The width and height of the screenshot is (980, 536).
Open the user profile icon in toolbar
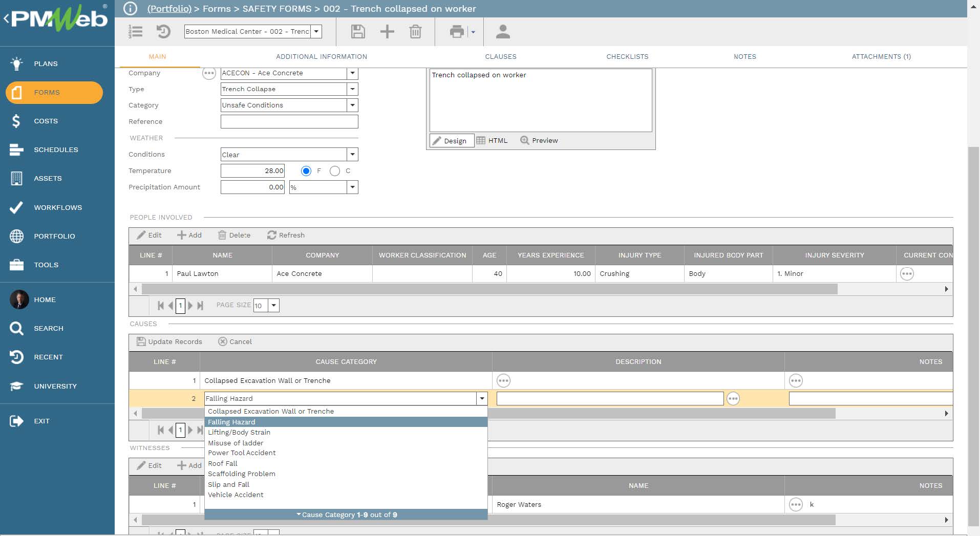[x=503, y=32]
